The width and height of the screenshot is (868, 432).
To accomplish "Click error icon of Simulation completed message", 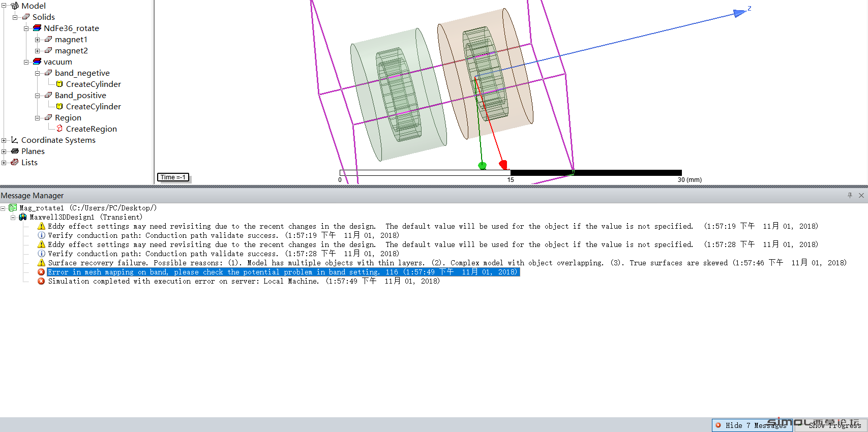I will click(x=42, y=281).
